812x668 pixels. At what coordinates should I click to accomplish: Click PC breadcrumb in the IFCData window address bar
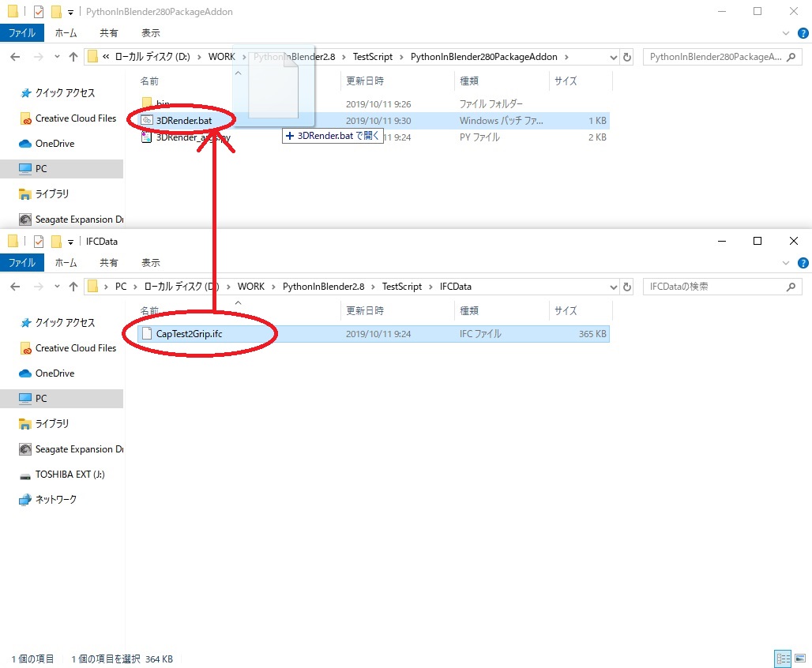tap(121, 287)
